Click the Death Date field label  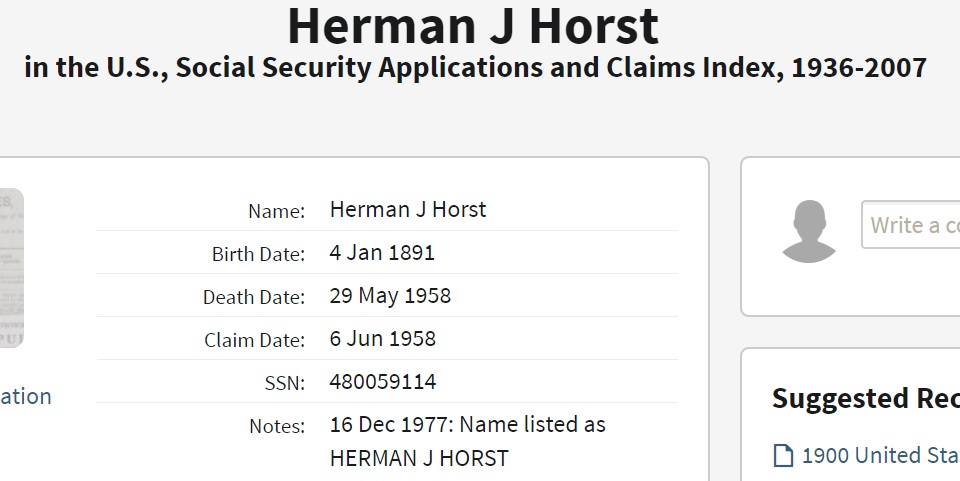click(254, 297)
